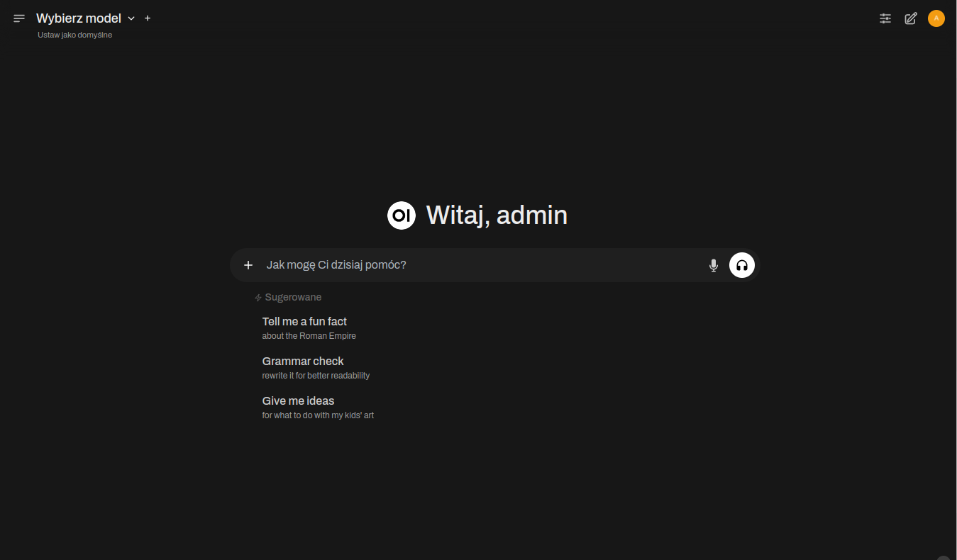The height and width of the screenshot is (560, 957).
Task: Start voice call with the headphones button
Action: pos(742,265)
